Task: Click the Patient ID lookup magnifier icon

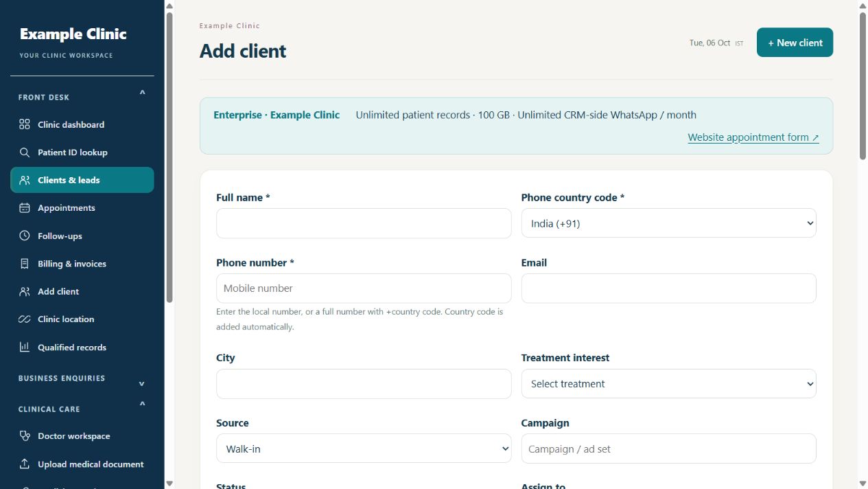Action: click(x=25, y=152)
